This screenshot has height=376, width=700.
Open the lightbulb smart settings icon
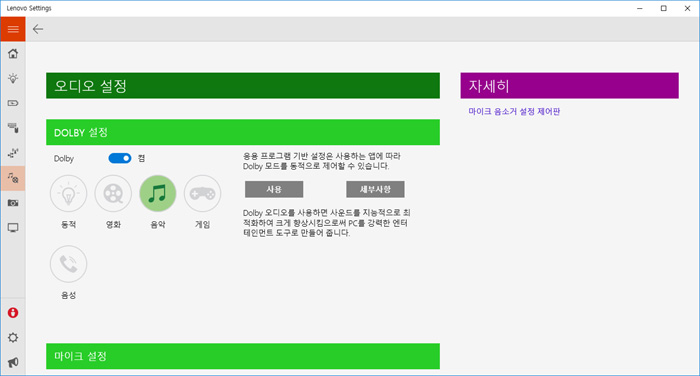coord(13,79)
